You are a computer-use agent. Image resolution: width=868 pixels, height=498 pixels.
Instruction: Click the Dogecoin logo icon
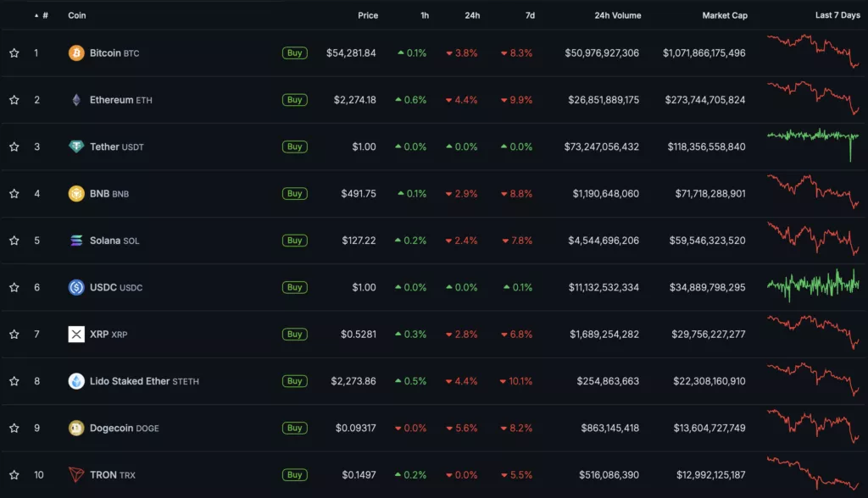click(76, 429)
